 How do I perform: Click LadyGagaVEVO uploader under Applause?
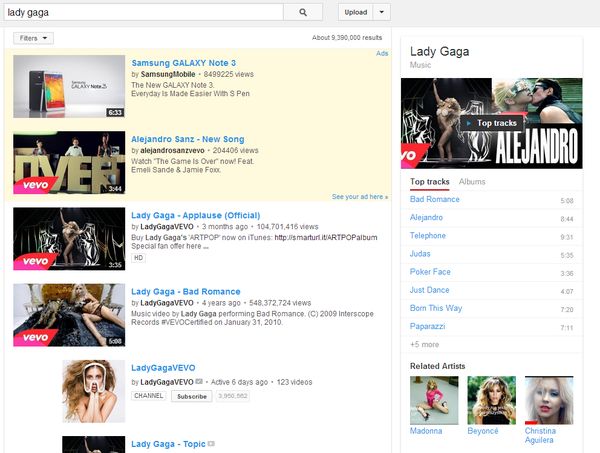tap(167, 226)
